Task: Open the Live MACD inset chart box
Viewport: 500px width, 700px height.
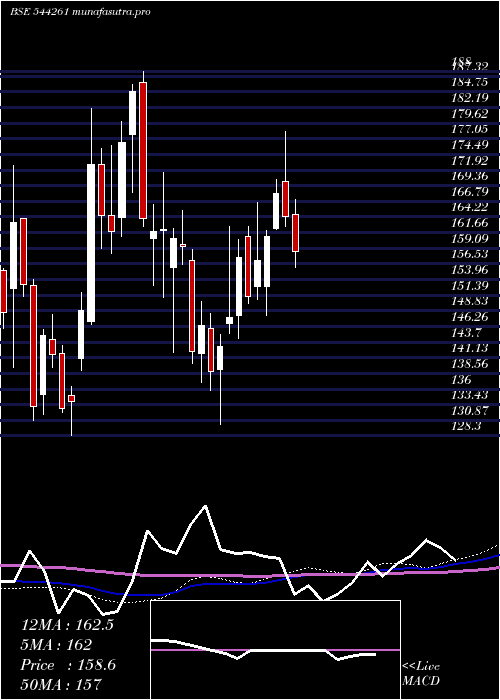Action: pos(275,650)
